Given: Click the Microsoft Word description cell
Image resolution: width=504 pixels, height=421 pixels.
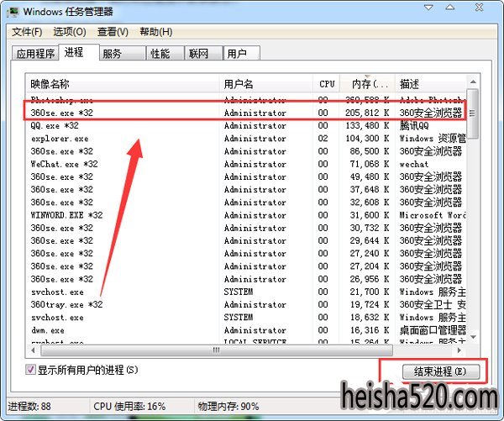Looking at the screenshot, I should click(x=433, y=215).
